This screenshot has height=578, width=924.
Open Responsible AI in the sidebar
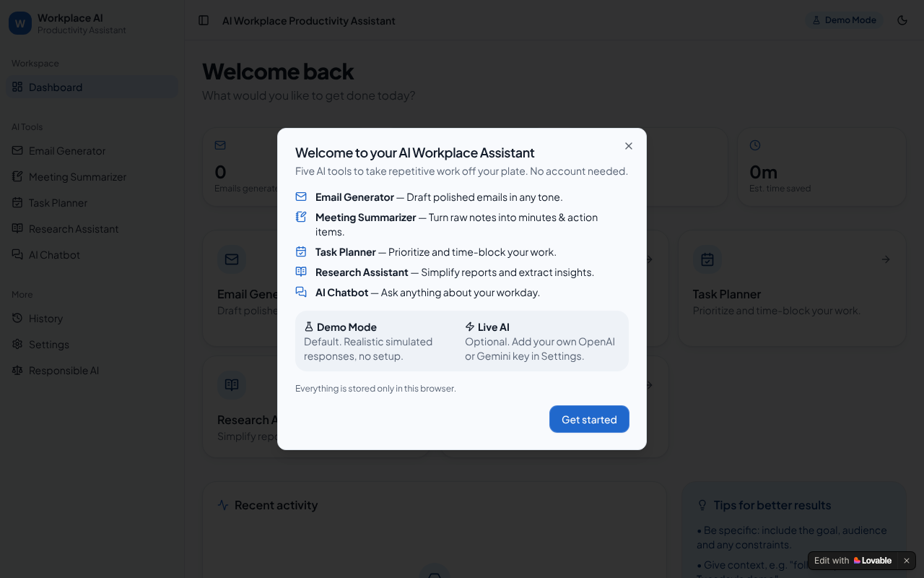(x=92, y=370)
